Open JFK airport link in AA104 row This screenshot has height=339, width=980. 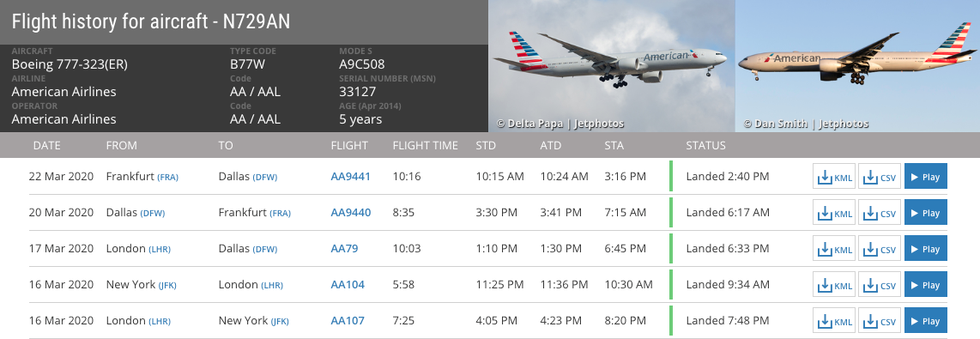(167, 286)
